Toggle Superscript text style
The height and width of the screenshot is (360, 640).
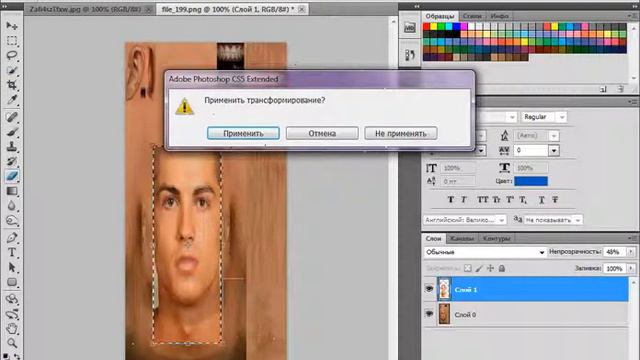(x=510, y=200)
